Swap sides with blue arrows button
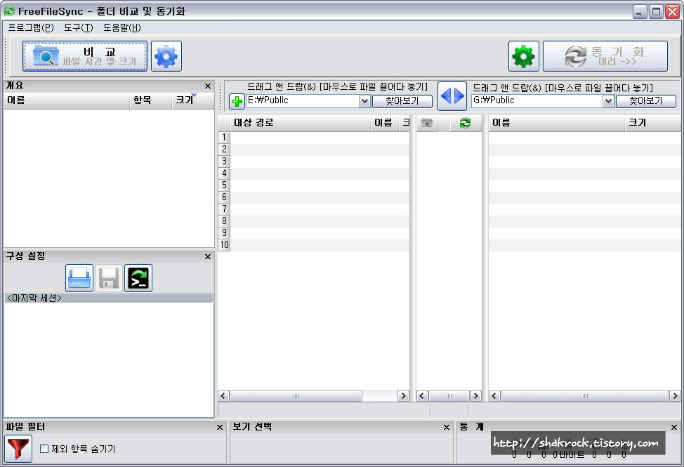 tap(452, 95)
